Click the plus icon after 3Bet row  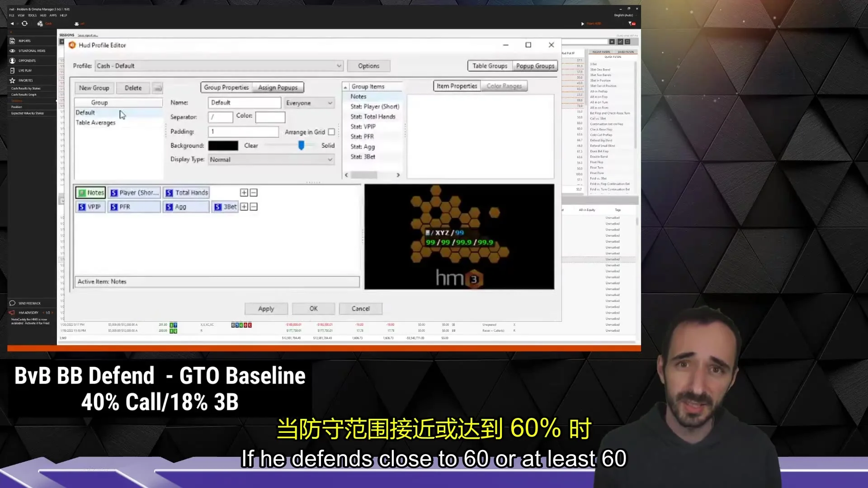[x=244, y=207]
